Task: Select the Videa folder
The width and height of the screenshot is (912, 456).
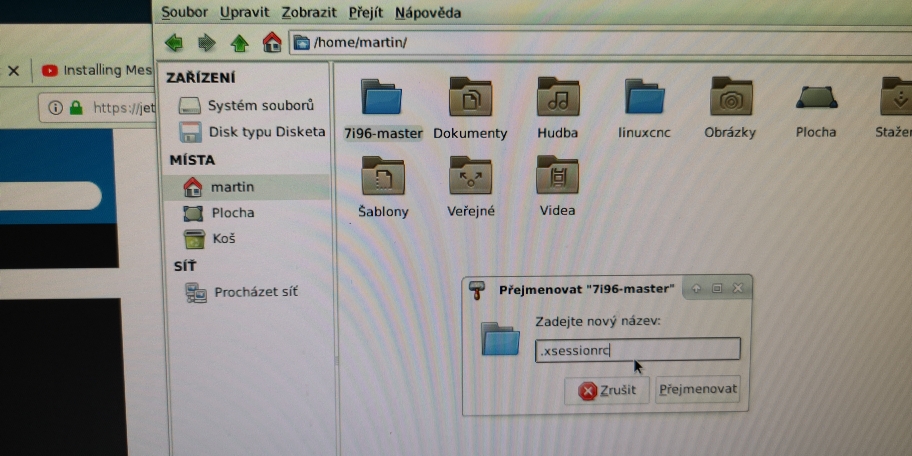Action: tap(557, 178)
